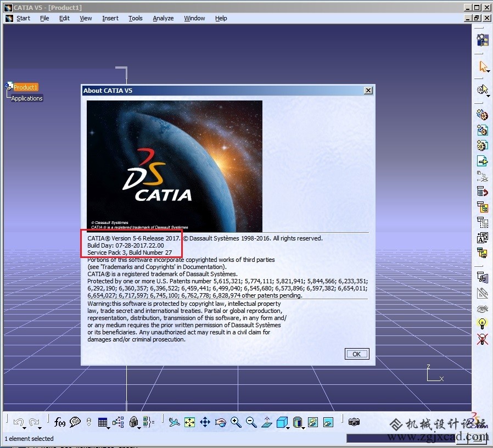Click the dotted-box tree icon
The image size is (493, 448).
pos(483,222)
